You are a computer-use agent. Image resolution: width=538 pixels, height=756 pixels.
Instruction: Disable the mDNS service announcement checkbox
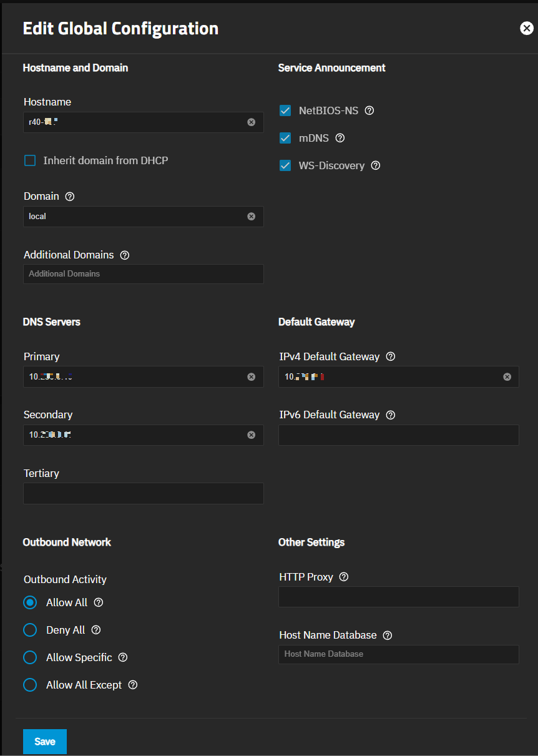pyautogui.click(x=285, y=138)
